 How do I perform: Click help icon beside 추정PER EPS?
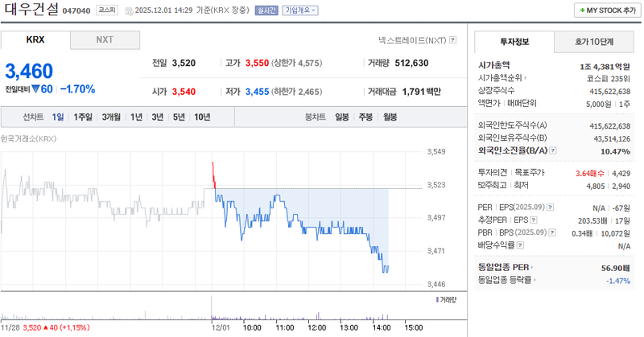coord(534,220)
